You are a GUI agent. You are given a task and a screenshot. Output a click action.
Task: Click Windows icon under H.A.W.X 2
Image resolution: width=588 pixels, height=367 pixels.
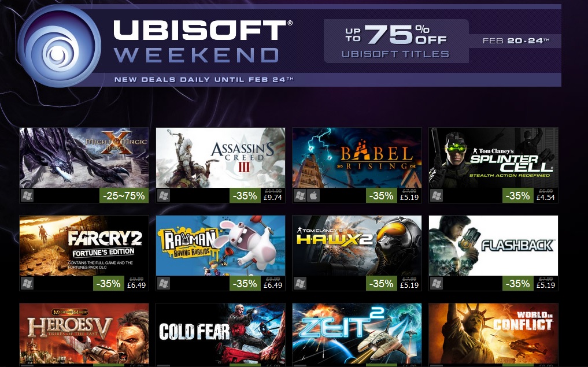click(x=300, y=283)
